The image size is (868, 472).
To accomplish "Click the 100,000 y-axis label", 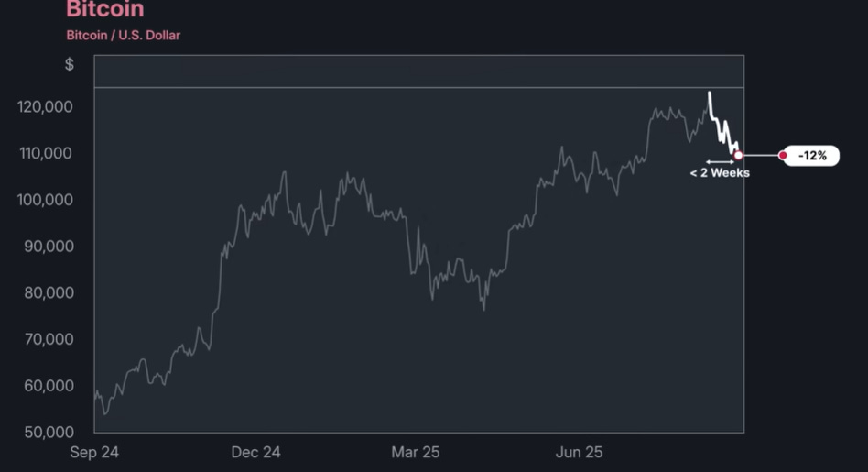I will (x=45, y=200).
